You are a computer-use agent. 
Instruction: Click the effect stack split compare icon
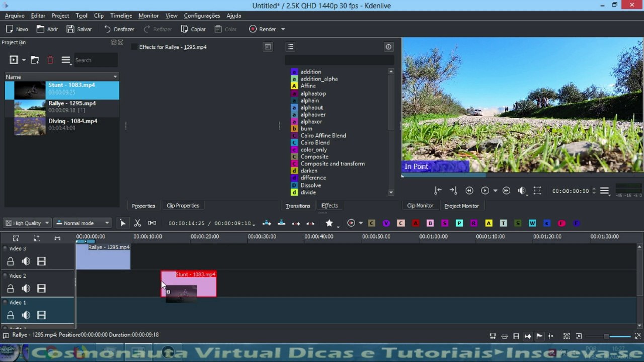[x=268, y=47]
